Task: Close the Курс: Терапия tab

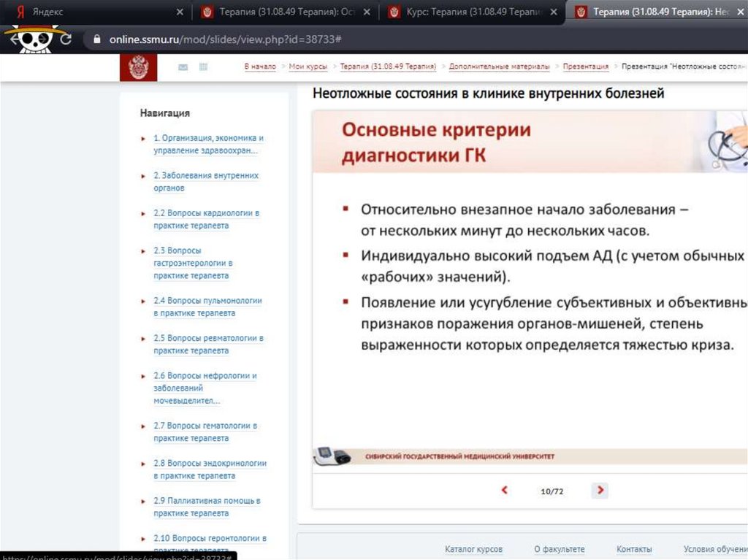Action: pos(554,12)
